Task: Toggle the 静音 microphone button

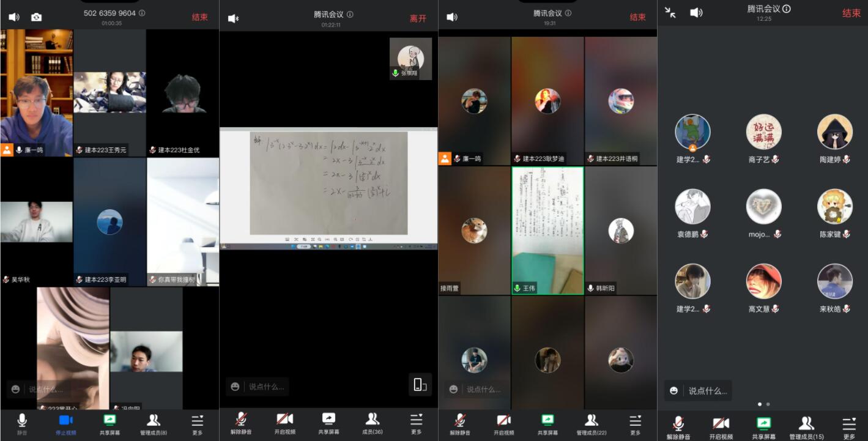Action: [22, 423]
